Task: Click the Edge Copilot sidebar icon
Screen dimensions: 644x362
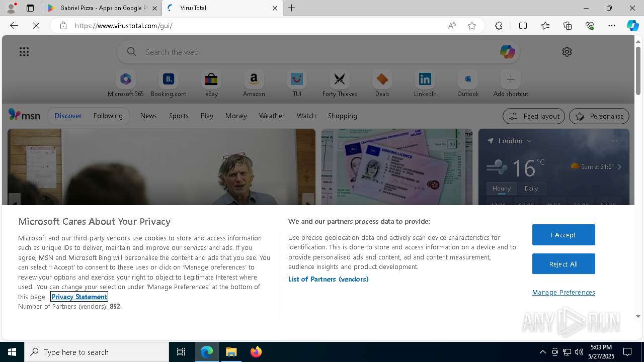Action: point(632,26)
